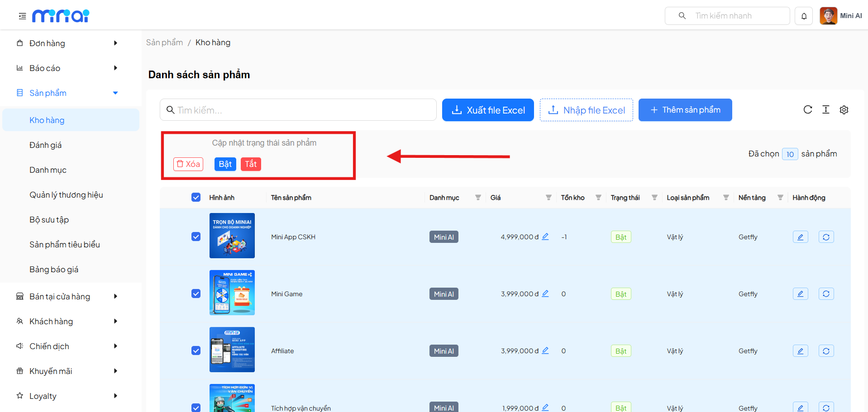Click edit action icon for Mini Game
The image size is (868, 412).
pos(800,294)
